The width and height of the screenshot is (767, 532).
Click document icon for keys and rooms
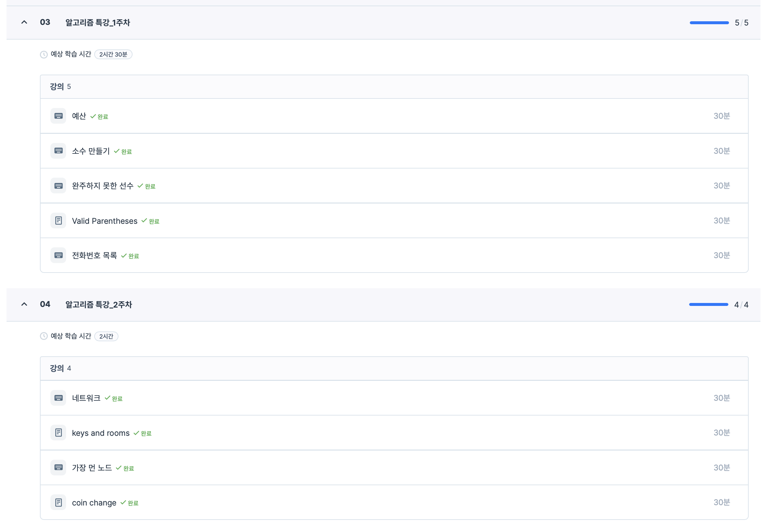point(58,433)
